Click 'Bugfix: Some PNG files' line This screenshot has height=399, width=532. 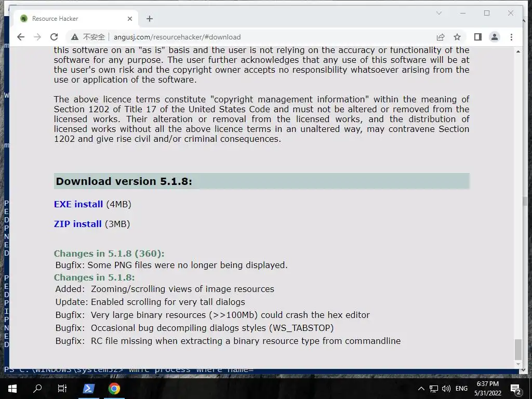tap(171, 265)
